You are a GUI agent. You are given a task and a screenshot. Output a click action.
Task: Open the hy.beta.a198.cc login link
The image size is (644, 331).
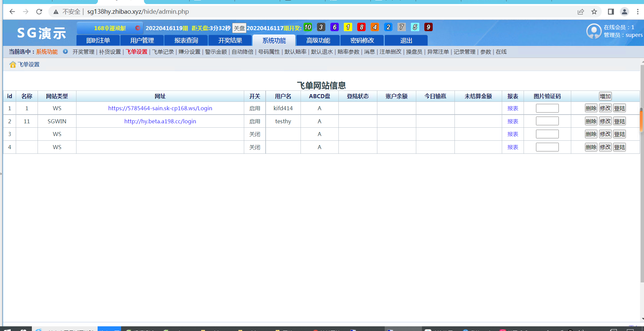[x=160, y=121]
